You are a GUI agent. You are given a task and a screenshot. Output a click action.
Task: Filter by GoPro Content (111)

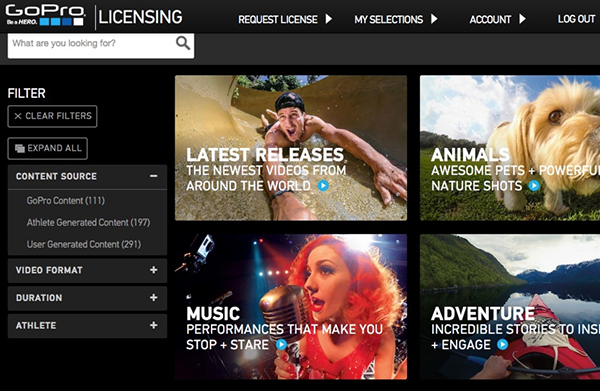[x=65, y=200]
